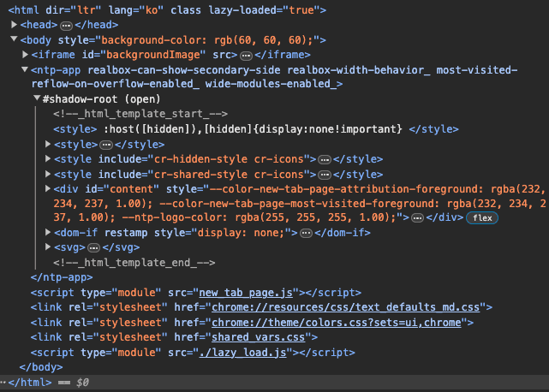The height and width of the screenshot is (392, 549).
Task: Expand the head element node
Action: pyautogui.click(x=15, y=26)
